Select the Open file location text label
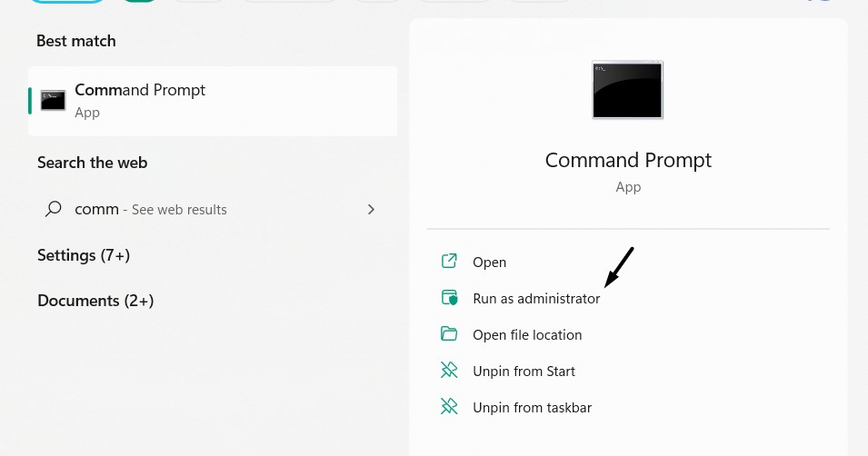Viewport: 868px width, 456px height. coord(527,335)
